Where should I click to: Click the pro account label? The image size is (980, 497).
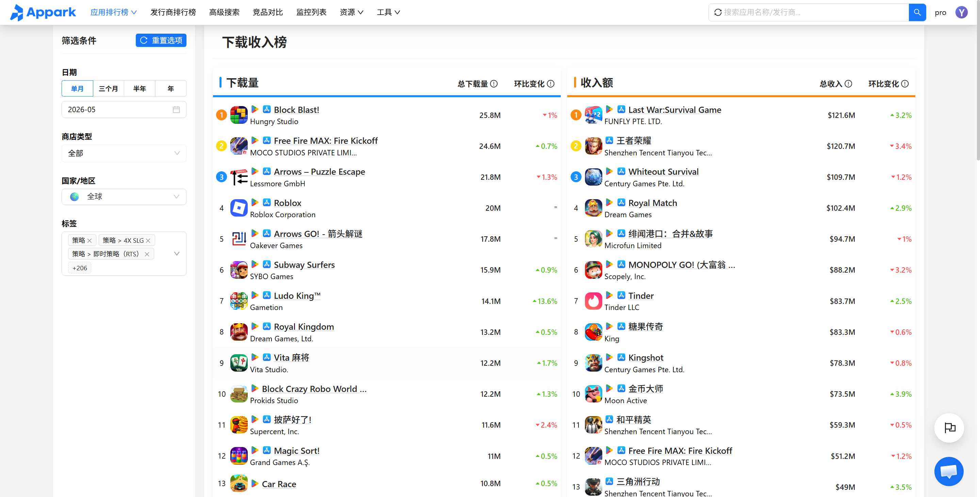click(941, 12)
